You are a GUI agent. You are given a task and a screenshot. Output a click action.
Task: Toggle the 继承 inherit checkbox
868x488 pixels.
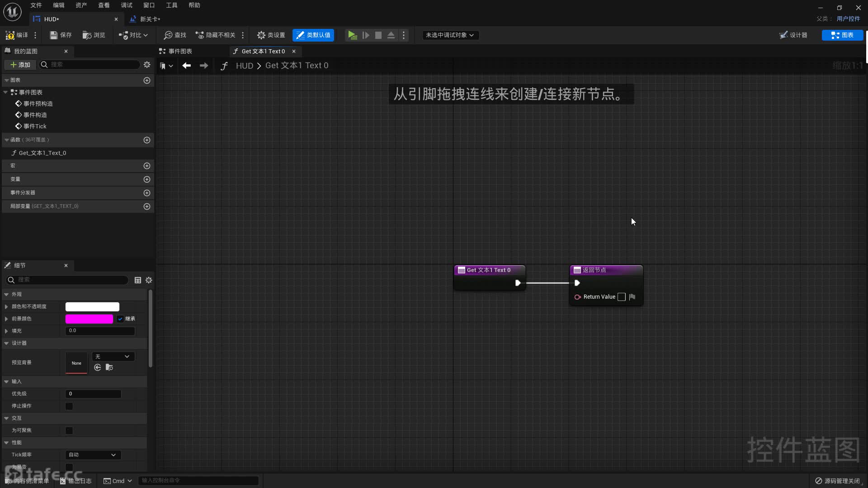click(x=120, y=319)
